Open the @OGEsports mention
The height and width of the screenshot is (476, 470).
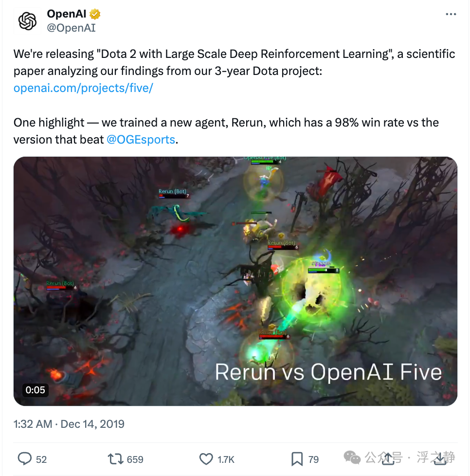click(141, 140)
